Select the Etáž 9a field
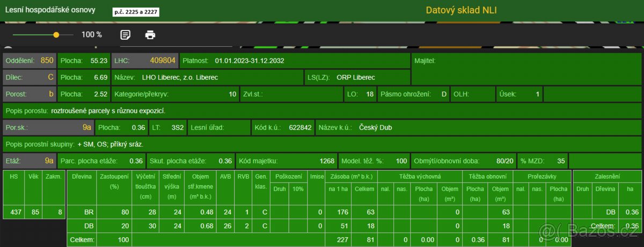 (x=30, y=161)
